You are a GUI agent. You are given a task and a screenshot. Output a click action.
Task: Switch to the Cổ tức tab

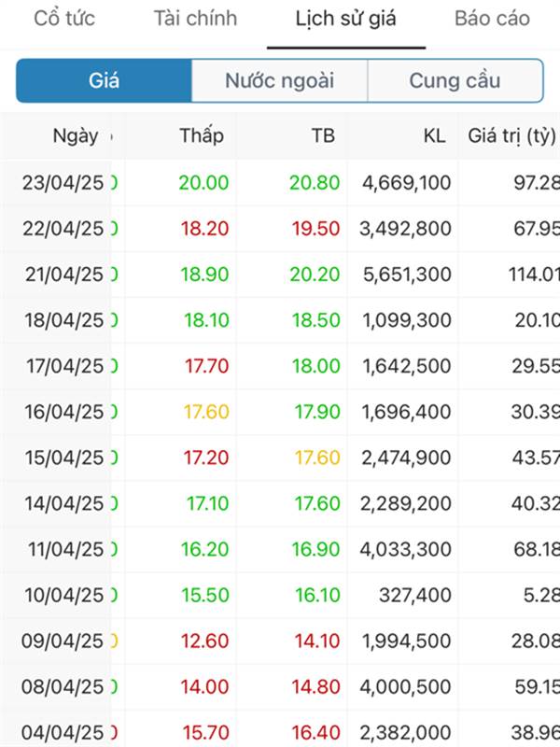(x=64, y=19)
